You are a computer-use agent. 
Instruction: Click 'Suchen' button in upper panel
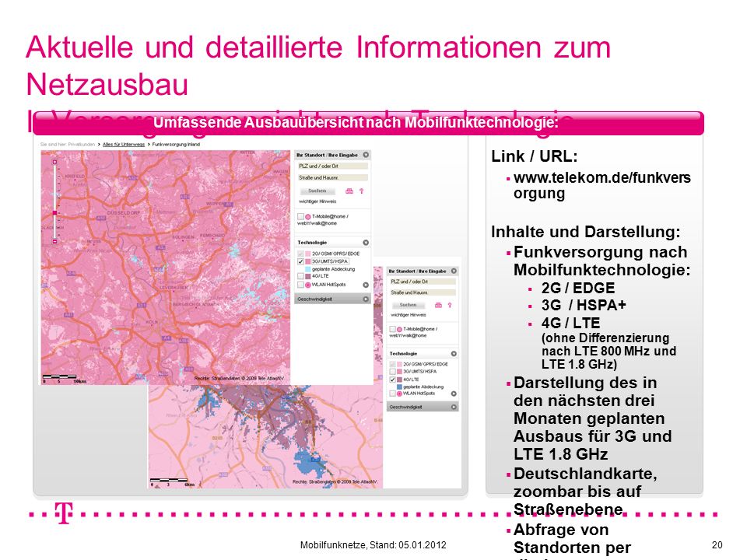[x=317, y=191]
